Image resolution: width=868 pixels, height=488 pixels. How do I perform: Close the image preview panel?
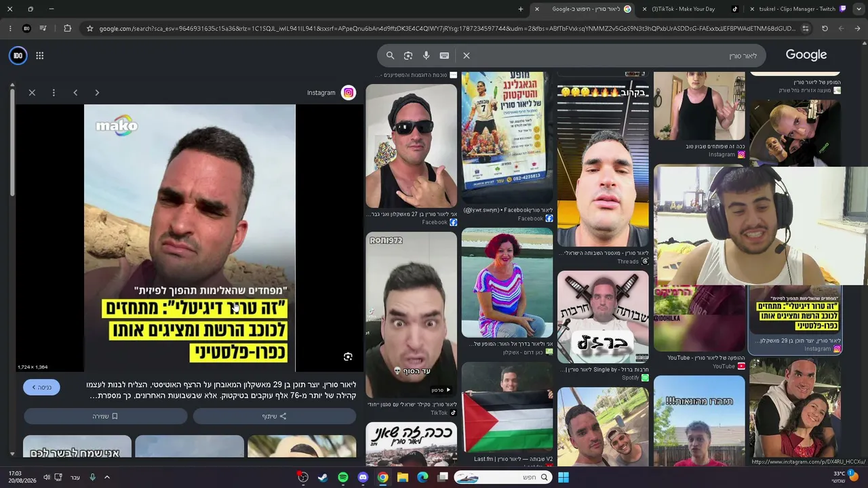pos(32,93)
